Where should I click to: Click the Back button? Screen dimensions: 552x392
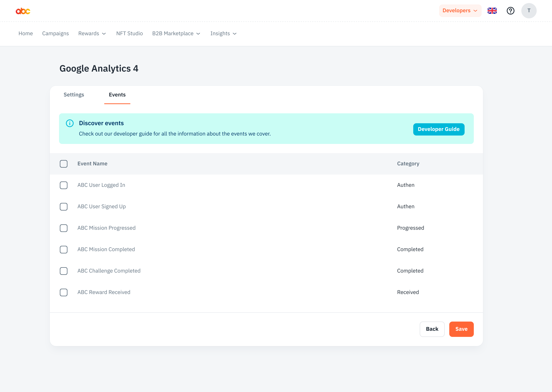coord(432,329)
